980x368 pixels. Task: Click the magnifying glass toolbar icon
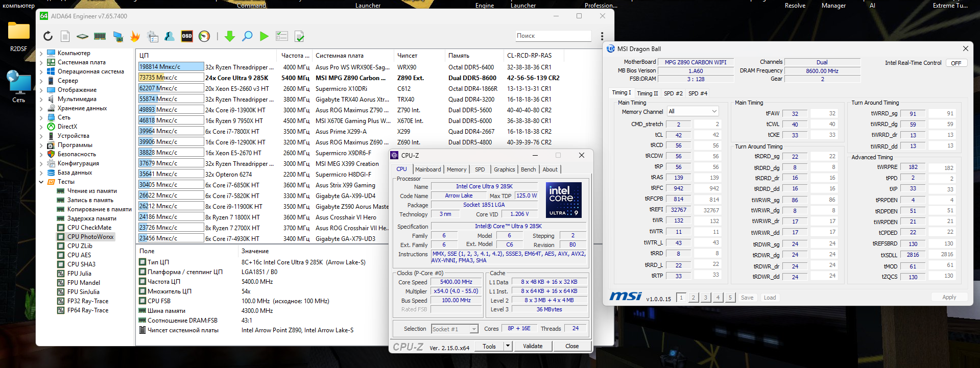pos(247,36)
